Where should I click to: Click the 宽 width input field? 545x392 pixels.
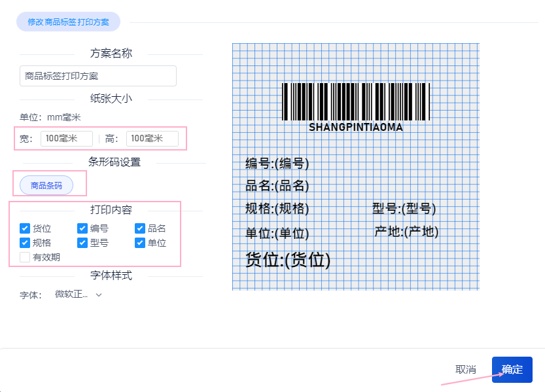coord(67,138)
